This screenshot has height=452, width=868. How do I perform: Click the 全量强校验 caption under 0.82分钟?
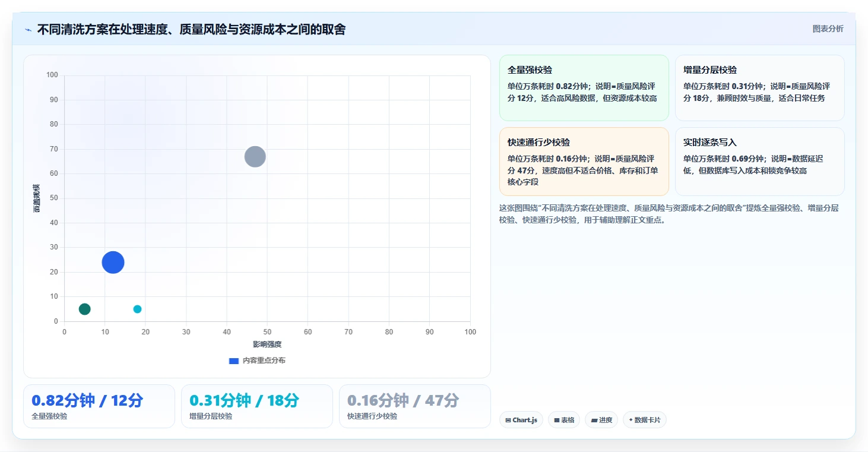tap(49, 416)
